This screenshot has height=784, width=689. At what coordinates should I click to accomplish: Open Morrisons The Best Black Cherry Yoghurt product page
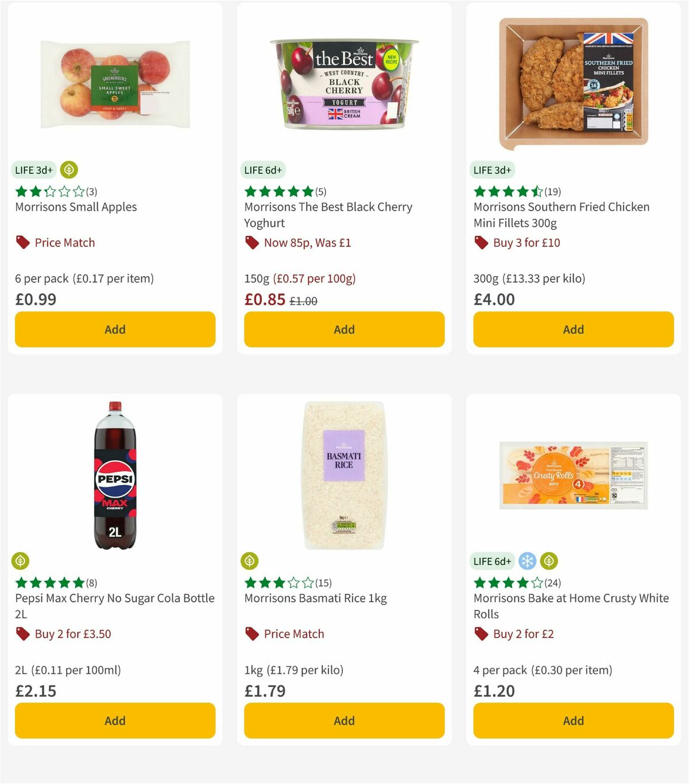(328, 215)
